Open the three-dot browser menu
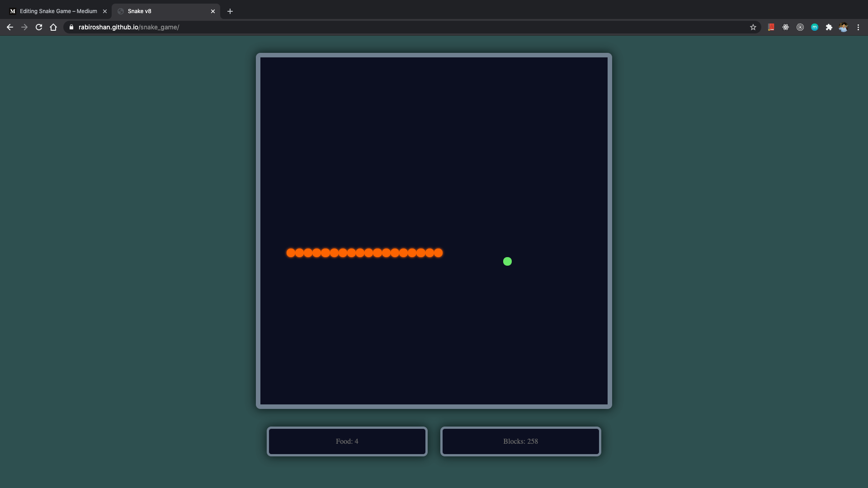The width and height of the screenshot is (868, 488). coord(858,27)
